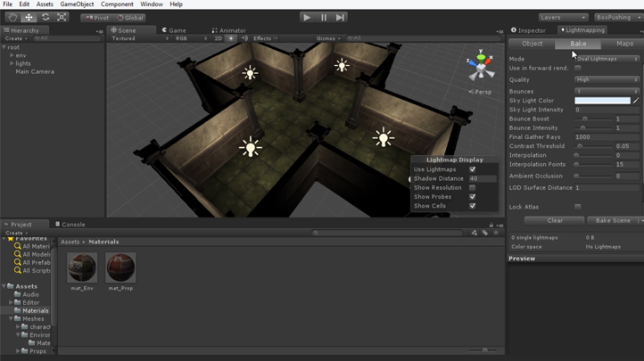The width and height of the screenshot is (644, 361).
Task: Open the File menu
Action: click(x=7, y=4)
